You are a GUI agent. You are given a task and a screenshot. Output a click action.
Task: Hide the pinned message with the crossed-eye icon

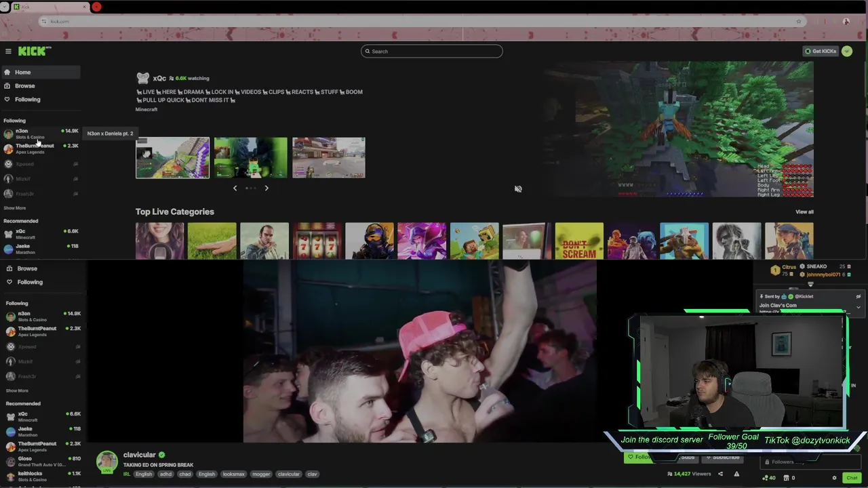pos(858,296)
